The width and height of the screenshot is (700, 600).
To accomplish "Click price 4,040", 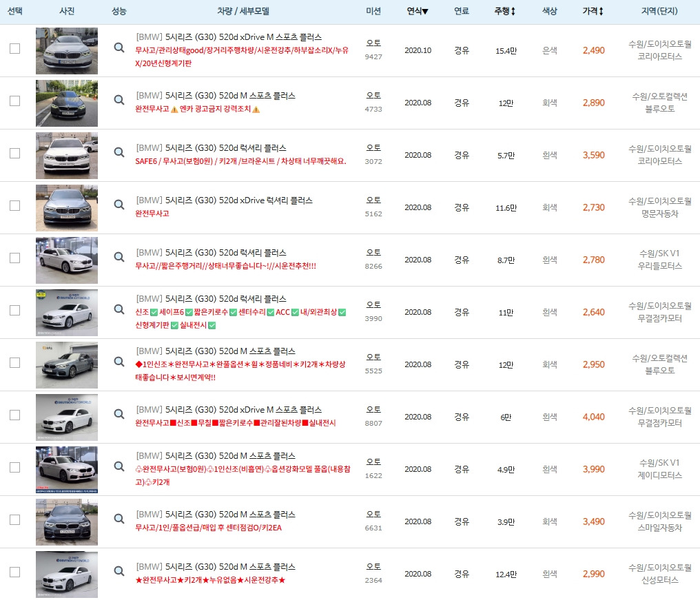I will (593, 417).
